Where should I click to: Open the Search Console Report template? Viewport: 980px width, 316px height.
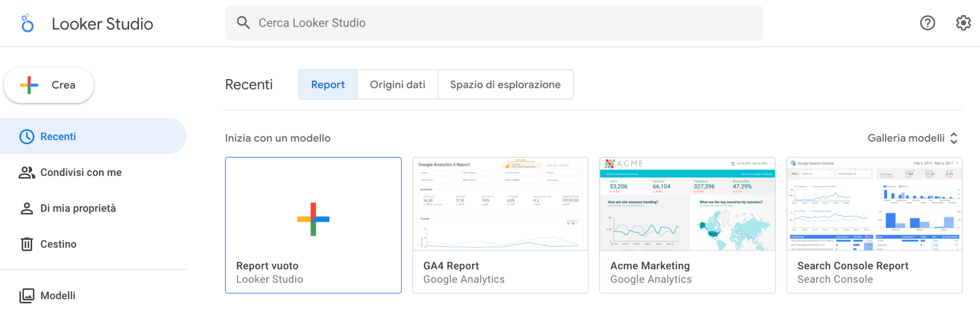(x=874, y=225)
